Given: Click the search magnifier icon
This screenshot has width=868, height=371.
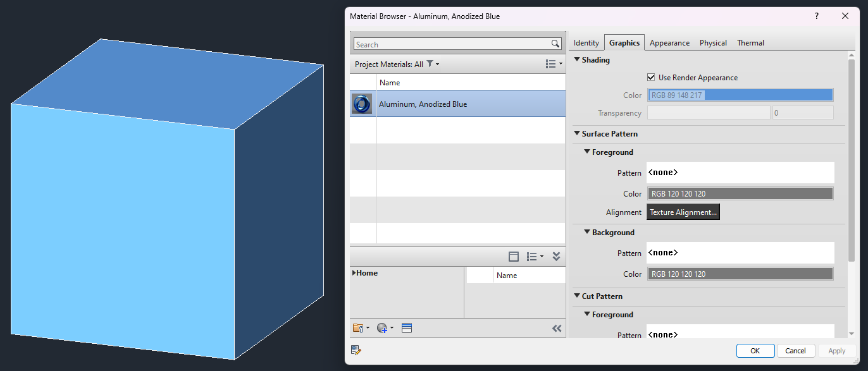Looking at the screenshot, I should tap(555, 44).
